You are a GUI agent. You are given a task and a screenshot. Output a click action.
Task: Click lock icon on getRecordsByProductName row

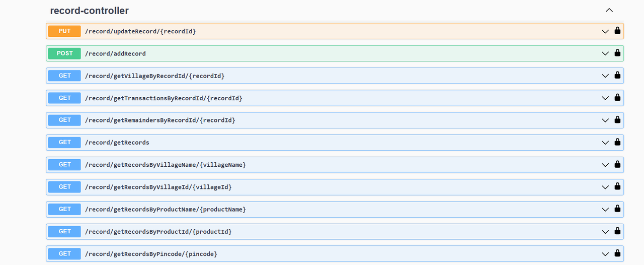tap(617, 208)
